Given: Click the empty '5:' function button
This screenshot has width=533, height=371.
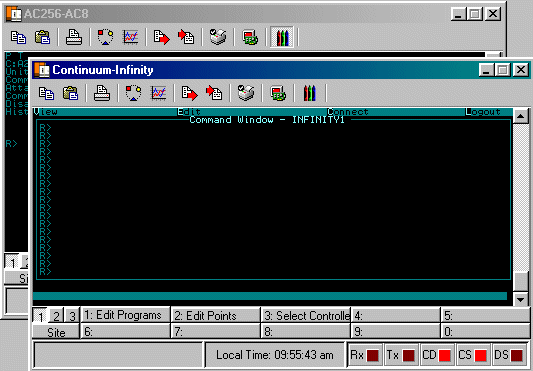Looking at the screenshot, I should click(x=485, y=315).
